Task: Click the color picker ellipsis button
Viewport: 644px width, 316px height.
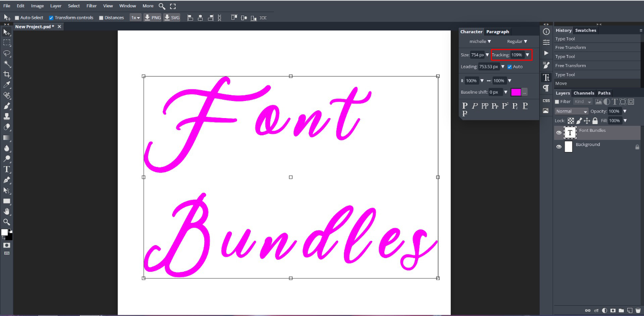Action: coord(525,92)
